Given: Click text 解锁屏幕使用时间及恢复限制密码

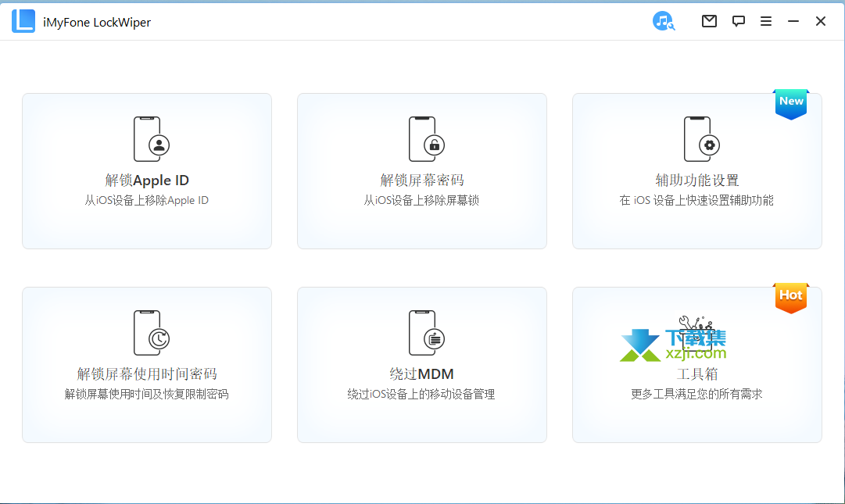Looking at the screenshot, I should 147,394.
